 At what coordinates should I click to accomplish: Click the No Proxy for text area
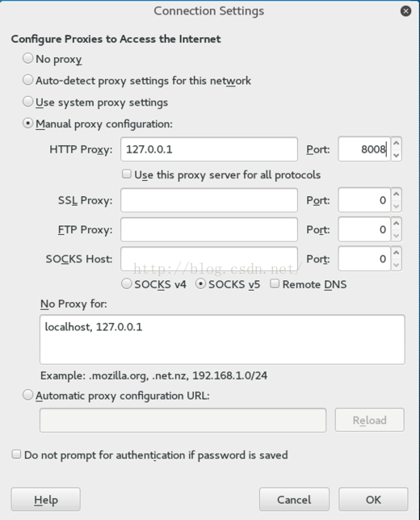tap(222, 340)
